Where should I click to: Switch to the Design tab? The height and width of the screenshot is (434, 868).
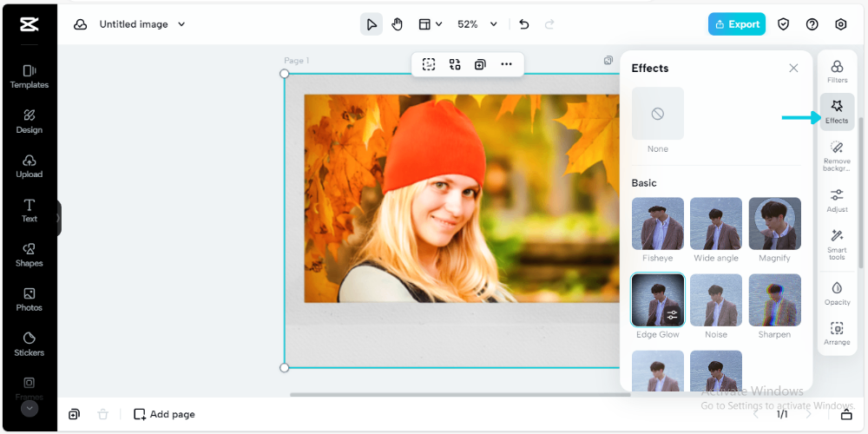[x=29, y=121]
